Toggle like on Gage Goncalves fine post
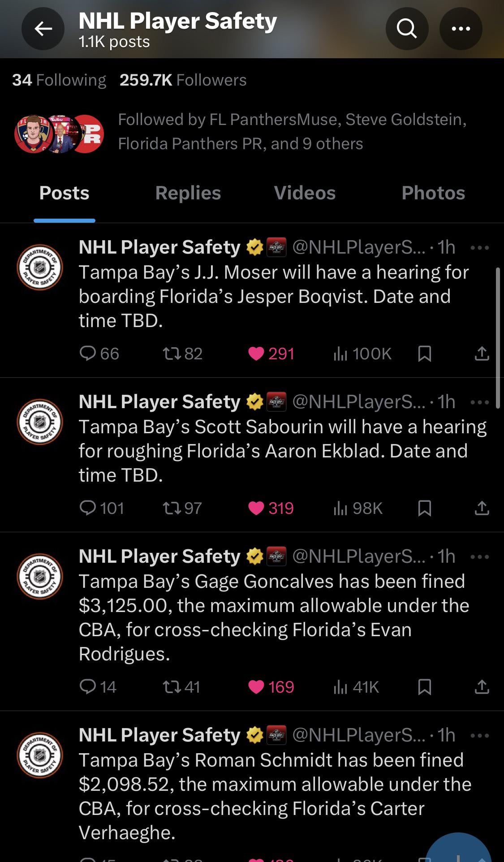 256,687
